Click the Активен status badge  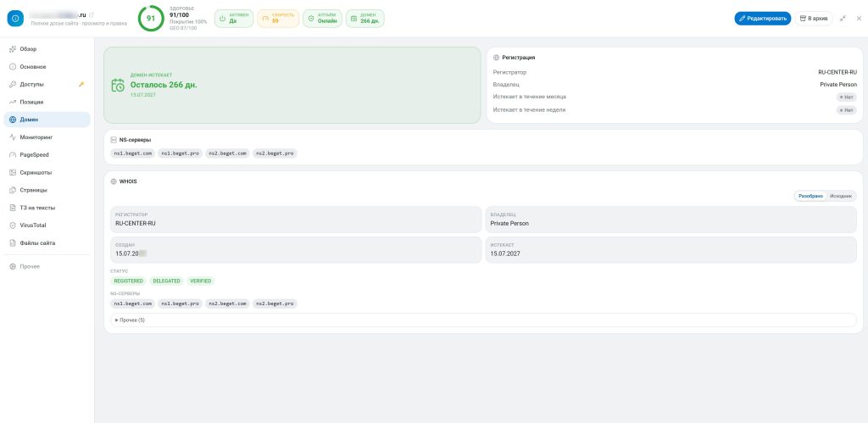[234, 19]
